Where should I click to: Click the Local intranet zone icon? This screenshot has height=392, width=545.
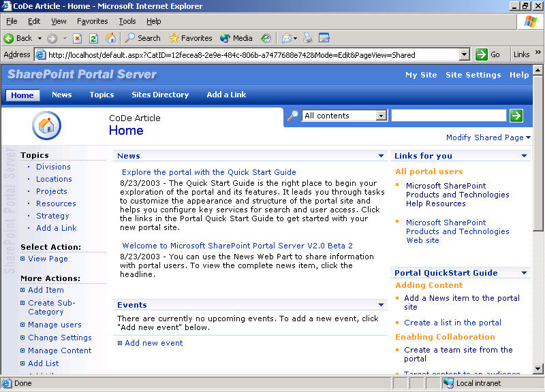tap(448, 383)
